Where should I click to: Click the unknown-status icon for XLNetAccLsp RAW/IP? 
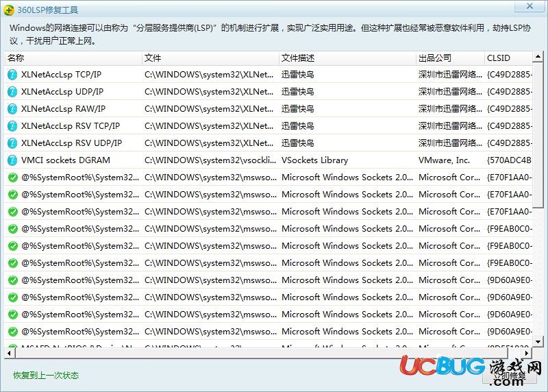click(12, 109)
